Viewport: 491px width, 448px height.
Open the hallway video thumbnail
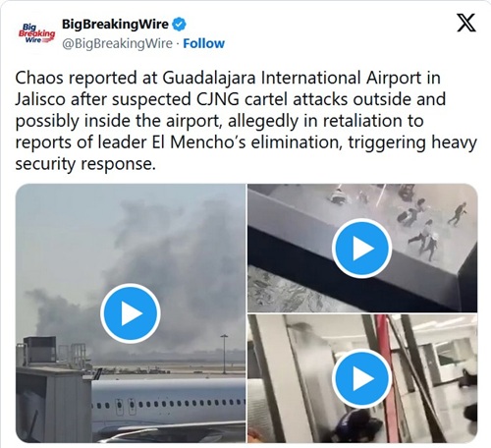pos(362,378)
